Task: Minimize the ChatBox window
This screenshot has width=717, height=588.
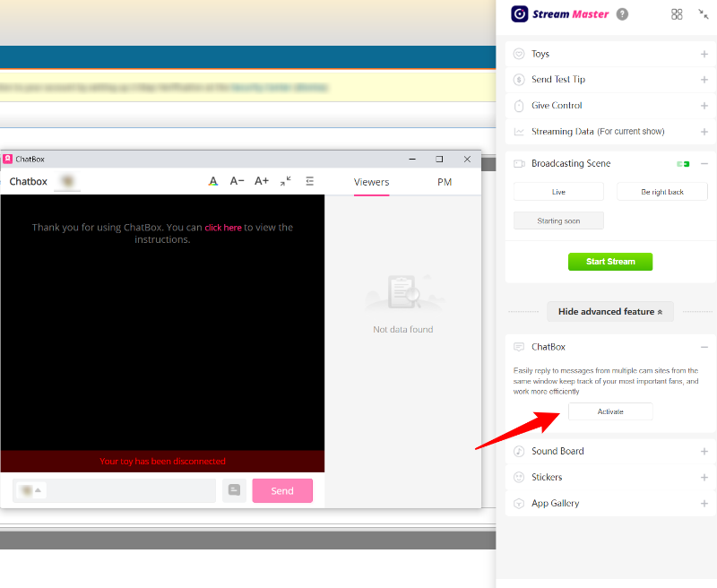Action: point(412,160)
